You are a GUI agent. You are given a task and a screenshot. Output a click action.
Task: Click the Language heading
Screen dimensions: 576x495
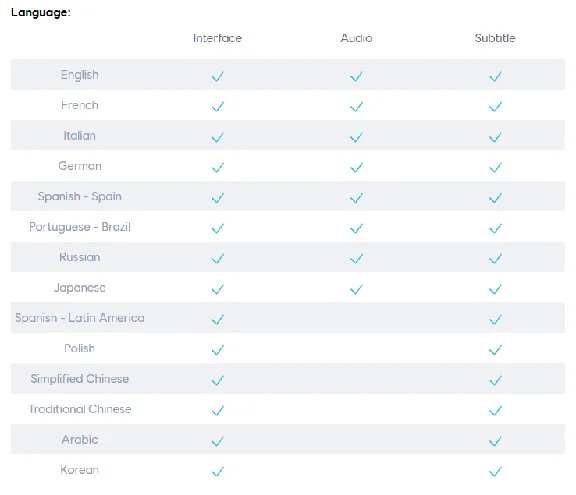pos(41,12)
